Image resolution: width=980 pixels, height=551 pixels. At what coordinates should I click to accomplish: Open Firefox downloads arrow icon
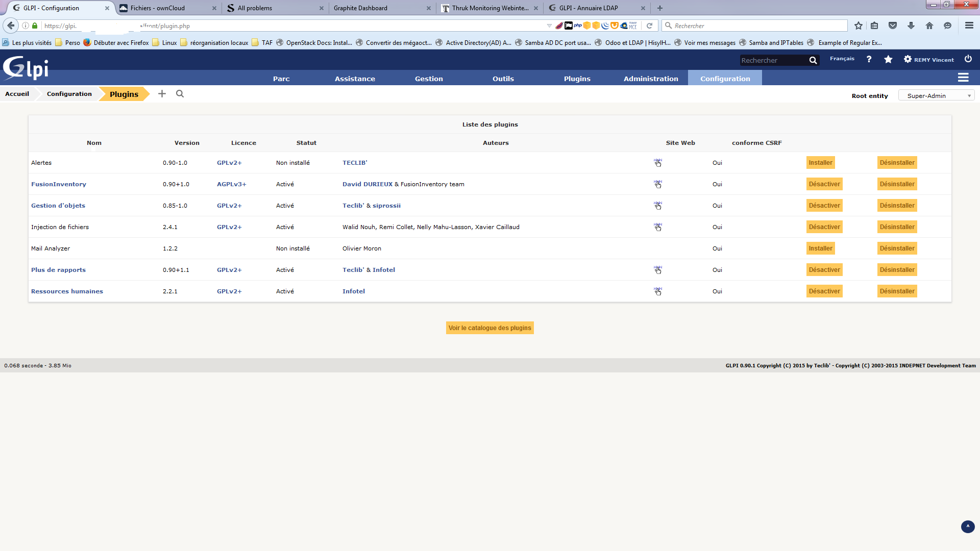(911, 26)
